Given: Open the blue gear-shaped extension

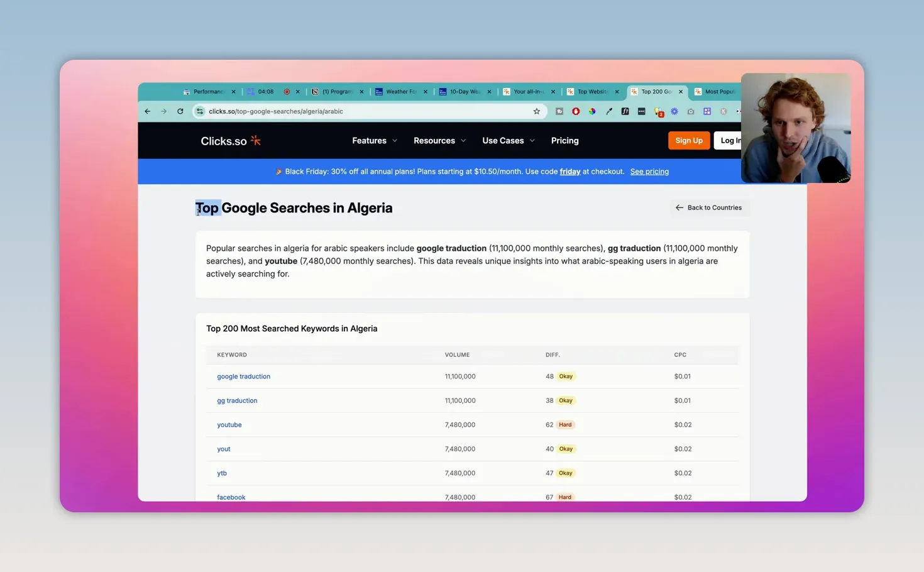Looking at the screenshot, I should pos(674,111).
